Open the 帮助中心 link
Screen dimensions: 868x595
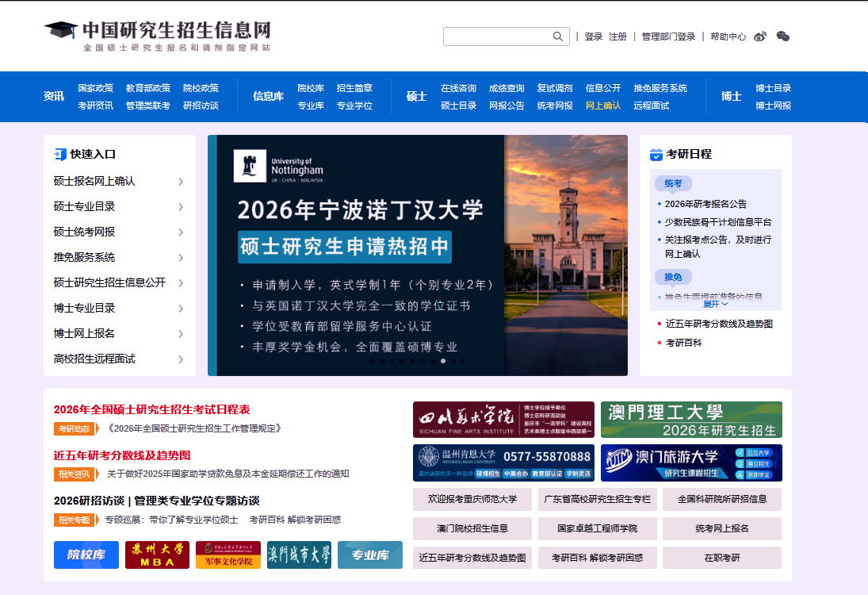728,36
